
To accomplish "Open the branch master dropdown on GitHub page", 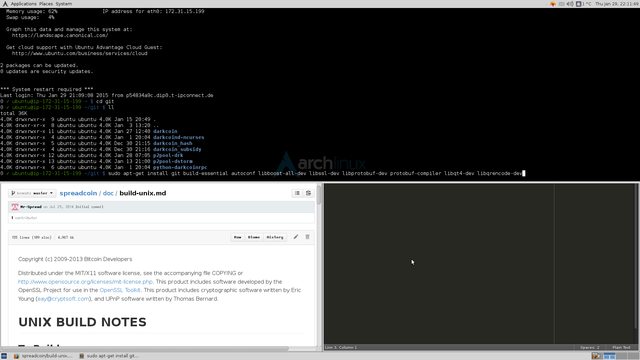I will point(32,193).
